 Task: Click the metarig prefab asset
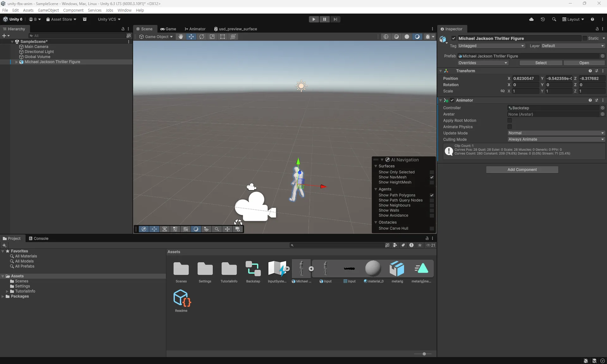[397, 271]
